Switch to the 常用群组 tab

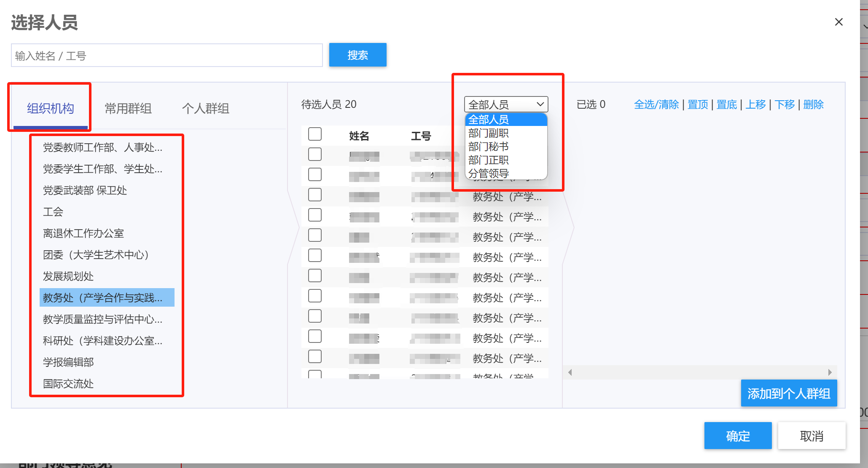point(128,109)
